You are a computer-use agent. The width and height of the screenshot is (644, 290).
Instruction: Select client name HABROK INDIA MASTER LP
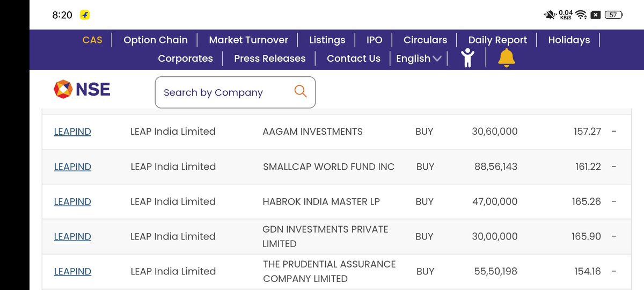pos(321,201)
